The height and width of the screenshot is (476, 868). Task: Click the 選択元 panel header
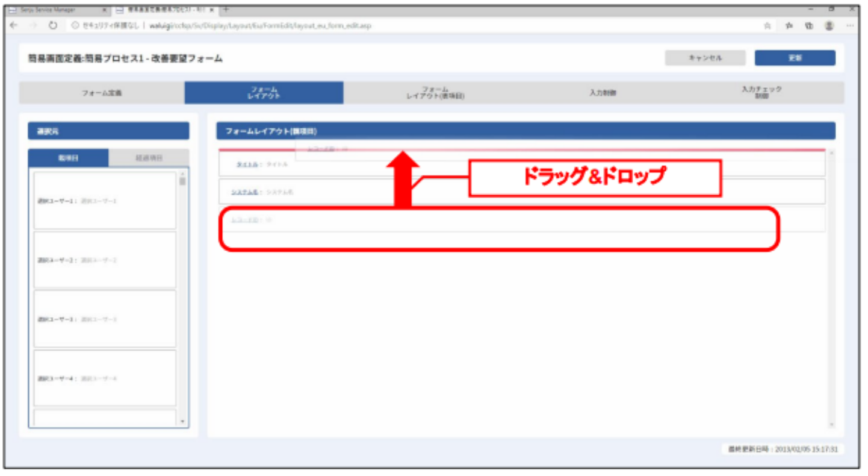pos(109,131)
